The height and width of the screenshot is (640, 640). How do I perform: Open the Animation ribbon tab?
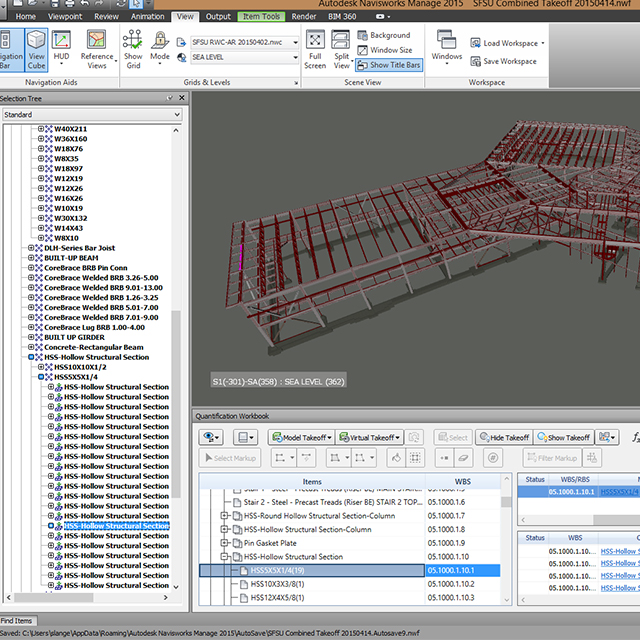147,17
